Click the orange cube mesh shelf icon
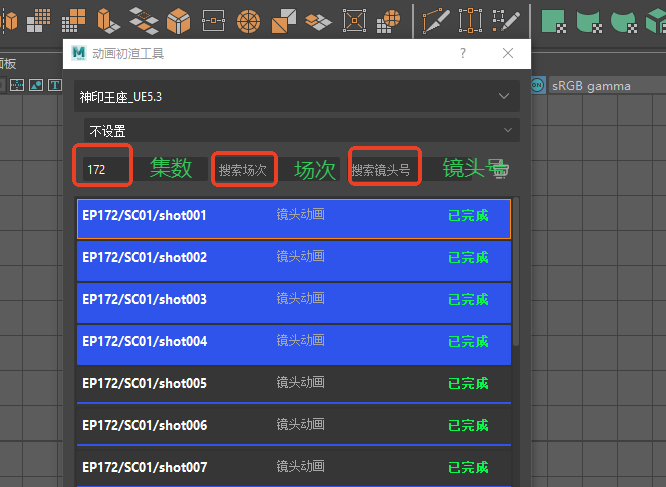666x487 pixels. pyautogui.click(x=179, y=19)
